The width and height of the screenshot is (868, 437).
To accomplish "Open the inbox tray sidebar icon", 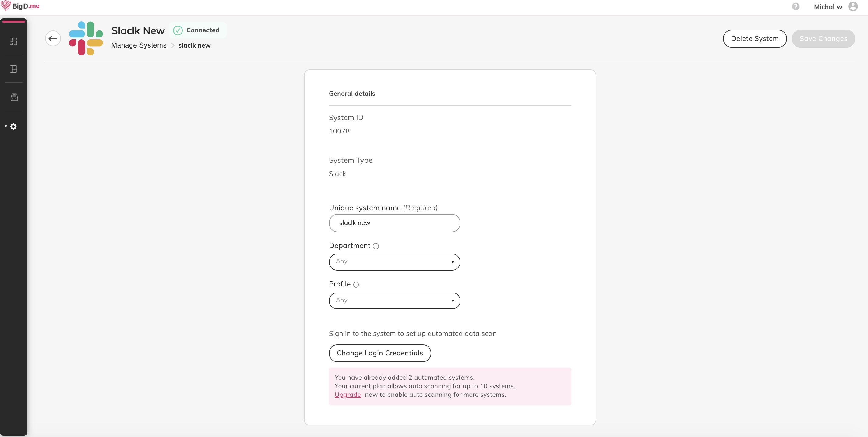I will coord(14,97).
